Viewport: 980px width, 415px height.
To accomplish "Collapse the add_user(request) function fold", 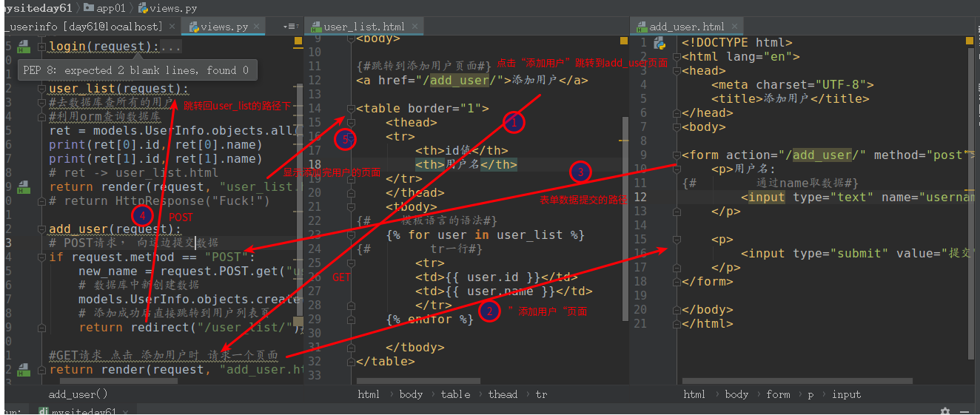I will coord(43,229).
